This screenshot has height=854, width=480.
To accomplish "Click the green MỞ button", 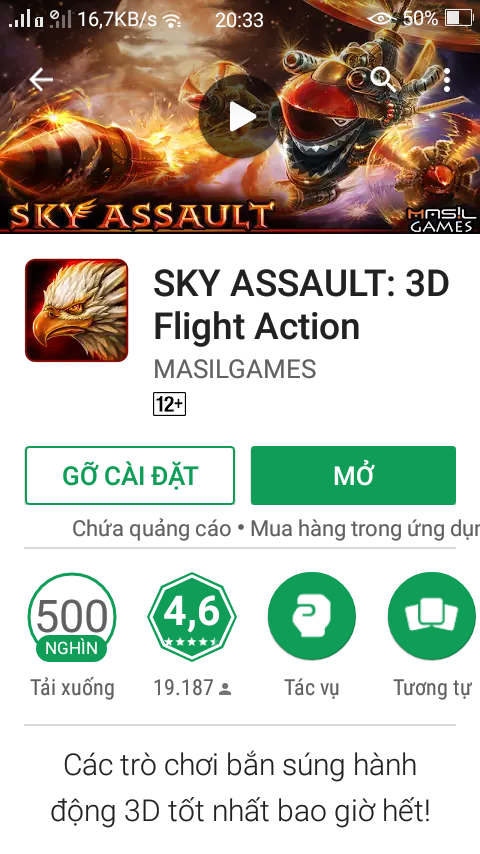I will [x=353, y=475].
